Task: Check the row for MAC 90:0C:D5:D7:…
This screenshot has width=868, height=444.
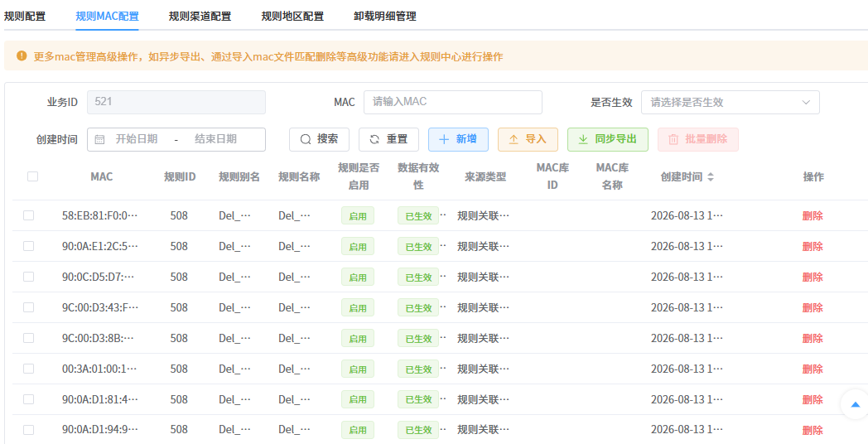Action: click(28, 277)
